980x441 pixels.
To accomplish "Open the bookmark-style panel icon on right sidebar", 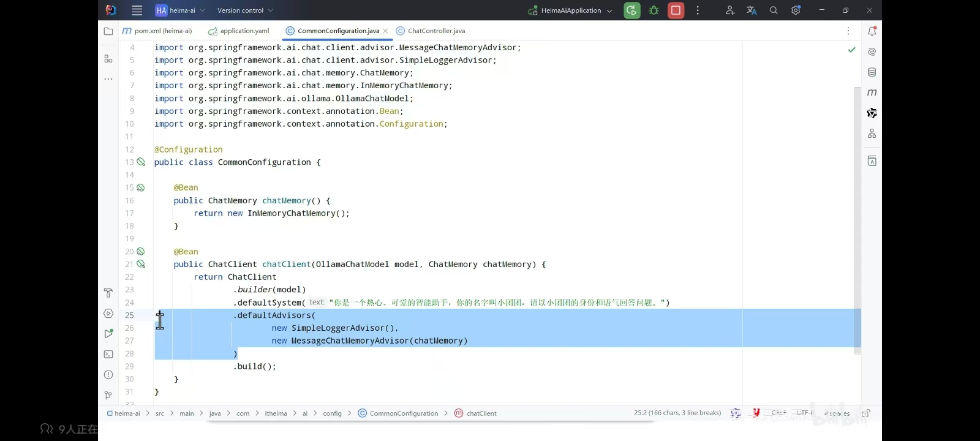I will 872,161.
